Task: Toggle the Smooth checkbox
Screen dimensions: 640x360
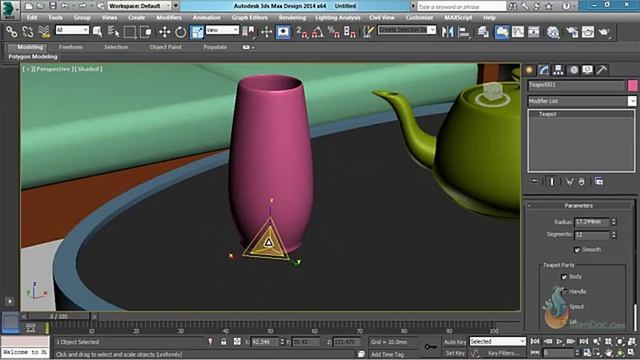Action: [x=577, y=250]
